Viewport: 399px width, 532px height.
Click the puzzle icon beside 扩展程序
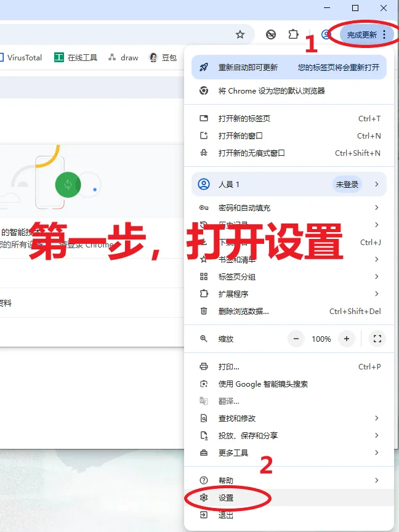[x=204, y=294]
